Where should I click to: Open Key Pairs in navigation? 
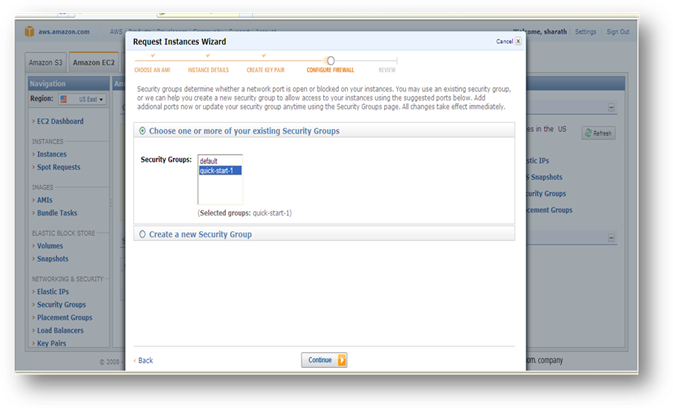click(52, 343)
